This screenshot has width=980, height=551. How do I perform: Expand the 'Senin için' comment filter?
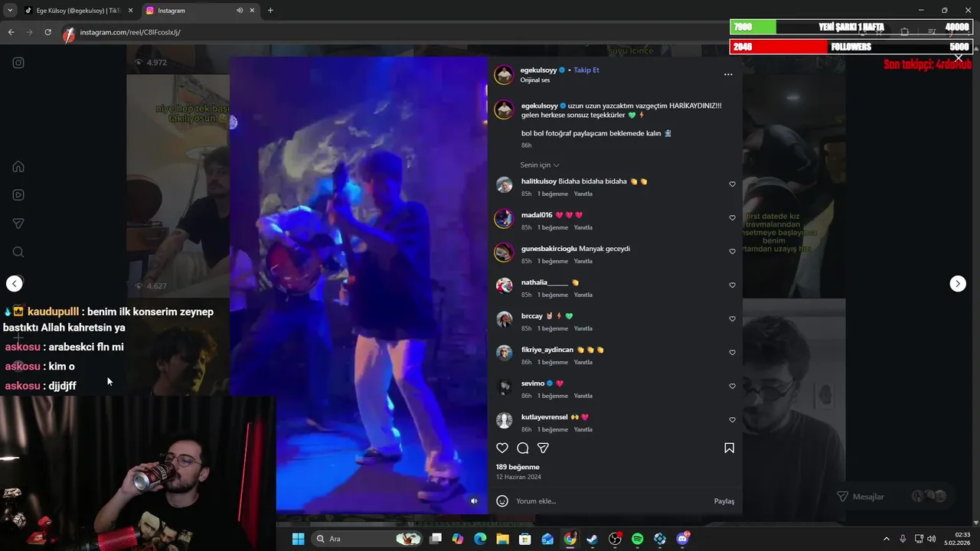[x=540, y=165]
